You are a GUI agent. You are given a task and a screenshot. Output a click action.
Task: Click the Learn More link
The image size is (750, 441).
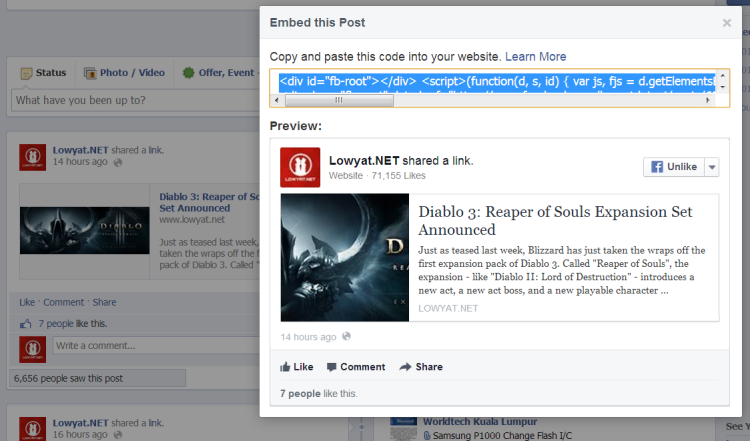coord(535,57)
